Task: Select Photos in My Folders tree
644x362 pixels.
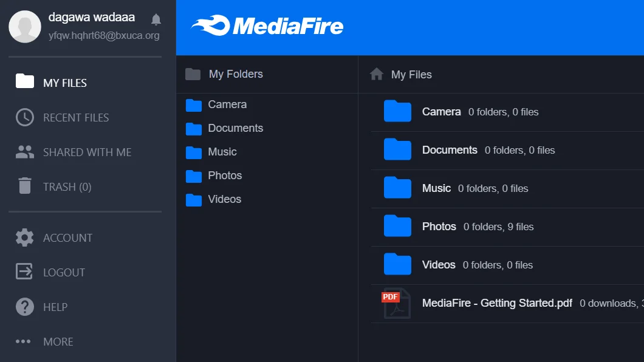Action: click(x=225, y=176)
